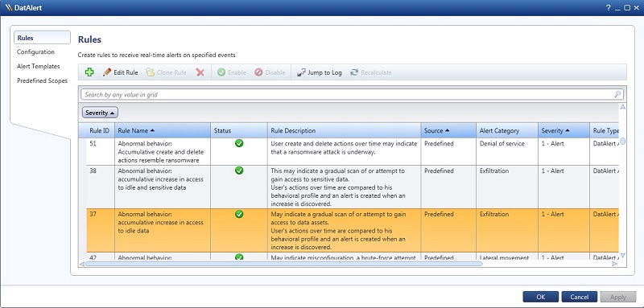
Task: Sort by Rule Type column header
Action: coord(605,130)
